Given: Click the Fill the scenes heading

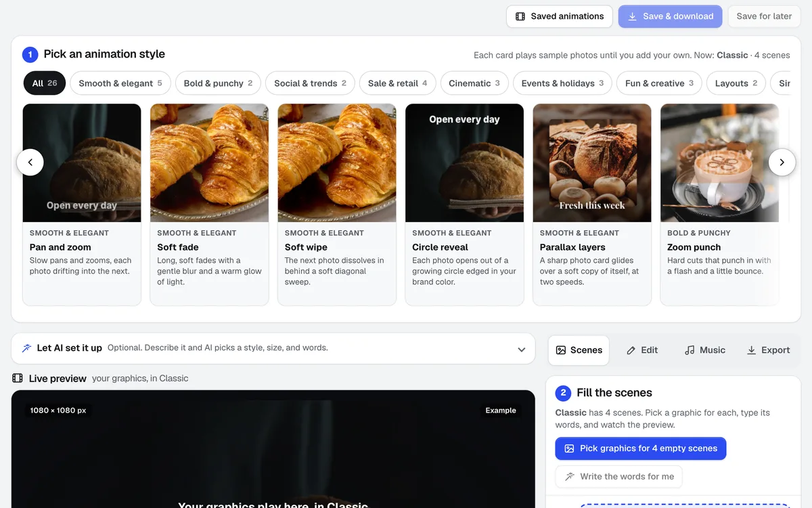Looking at the screenshot, I should pos(614,393).
